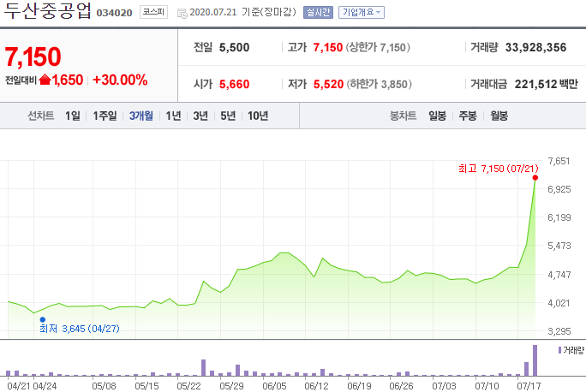This screenshot has width=586, height=392.
Task: Click the 실시간 real-time button
Action: pyautogui.click(x=318, y=12)
